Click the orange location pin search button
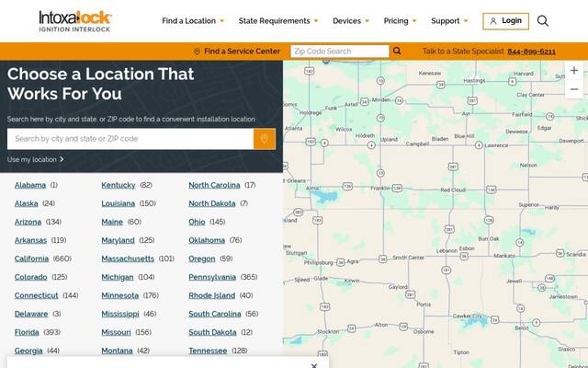Screen dimensions: 588x368 (x=265, y=139)
